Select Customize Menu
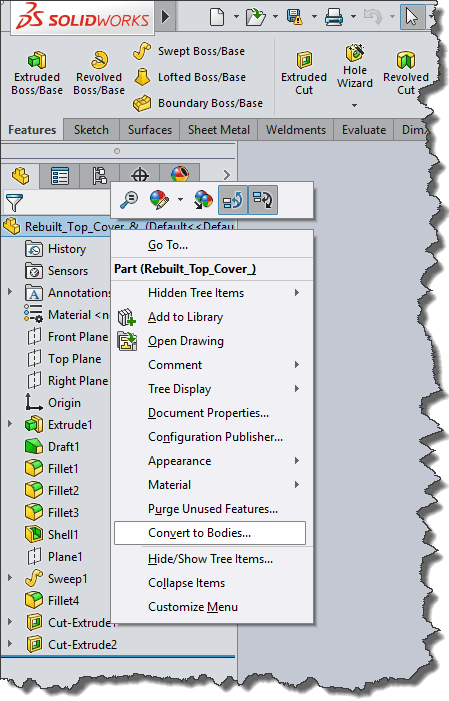The height and width of the screenshot is (701, 449). pyautogui.click(x=212, y=607)
